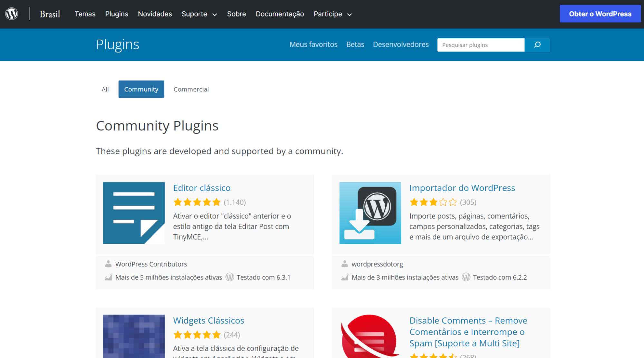This screenshot has width=644, height=358.
Task: Open the Sobre menu item
Action: click(236, 14)
